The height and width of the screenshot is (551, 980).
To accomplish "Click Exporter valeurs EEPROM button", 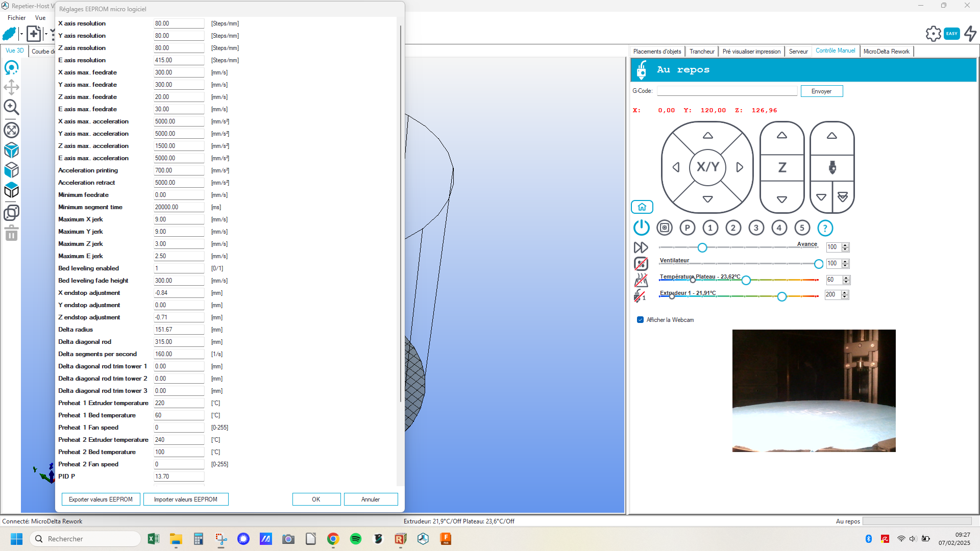I will (x=101, y=499).
